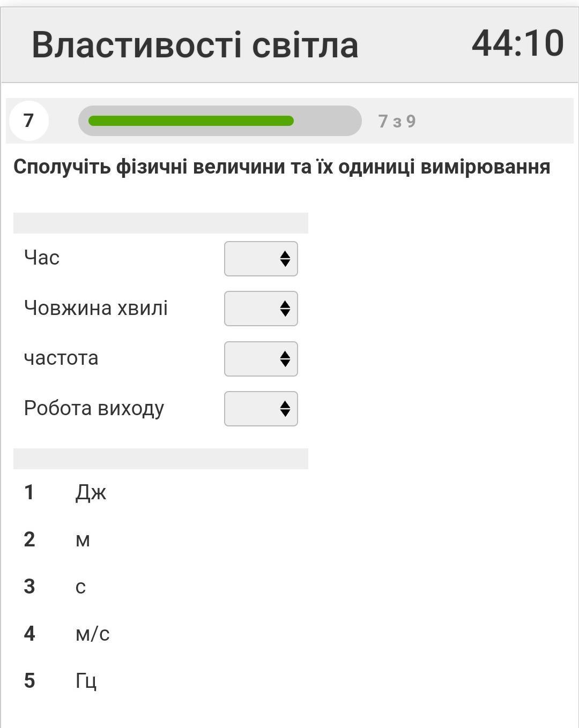Expand the частота answer dropdown
579x728 pixels.
[x=261, y=359]
